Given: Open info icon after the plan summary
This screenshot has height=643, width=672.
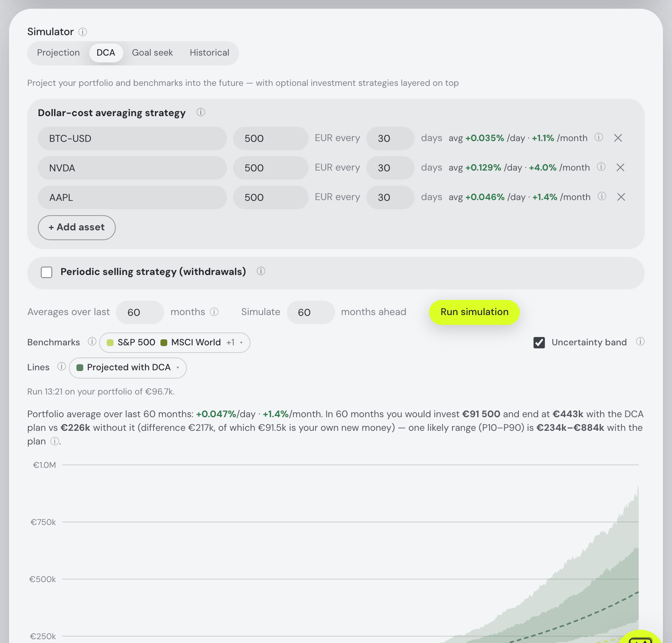Looking at the screenshot, I should [55, 441].
